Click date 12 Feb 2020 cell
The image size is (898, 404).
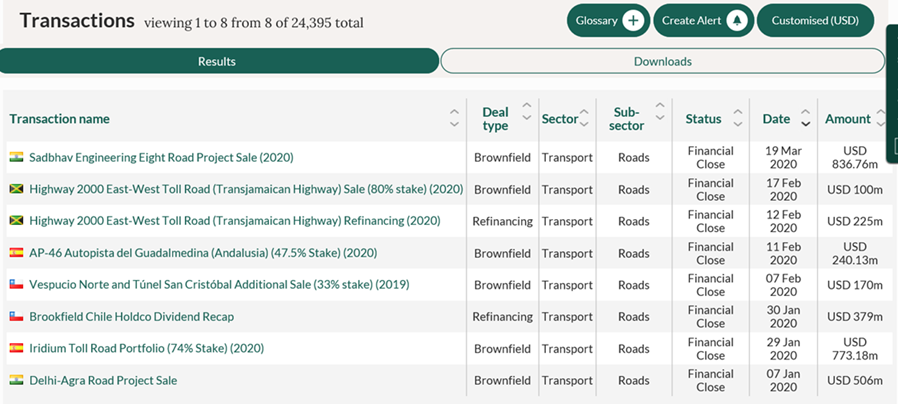(783, 221)
